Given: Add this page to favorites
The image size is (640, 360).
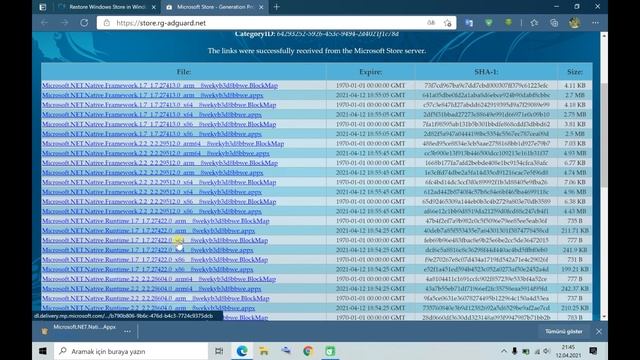Looking at the screenshot, I should click(x=447, y=23).
